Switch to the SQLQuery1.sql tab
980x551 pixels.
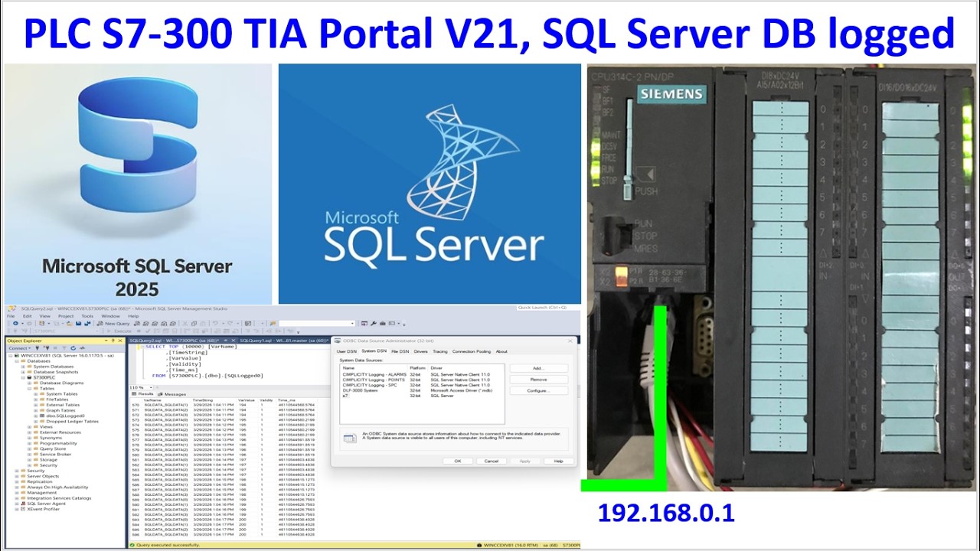pos(283,341)
